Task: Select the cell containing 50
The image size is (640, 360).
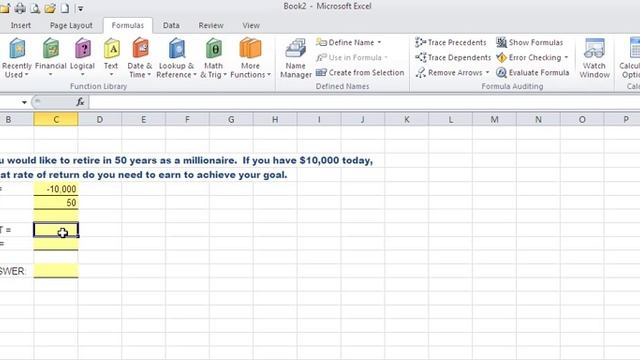Action: point(56,203)
